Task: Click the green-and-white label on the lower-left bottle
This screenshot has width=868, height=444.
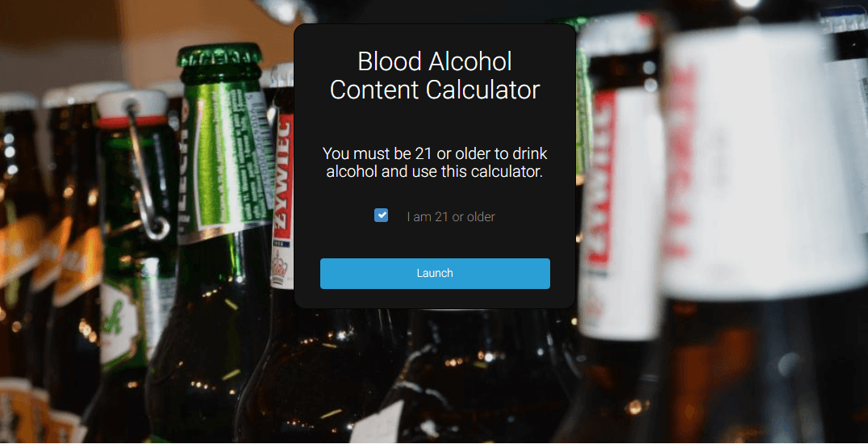Action: (x=120, y=323)
